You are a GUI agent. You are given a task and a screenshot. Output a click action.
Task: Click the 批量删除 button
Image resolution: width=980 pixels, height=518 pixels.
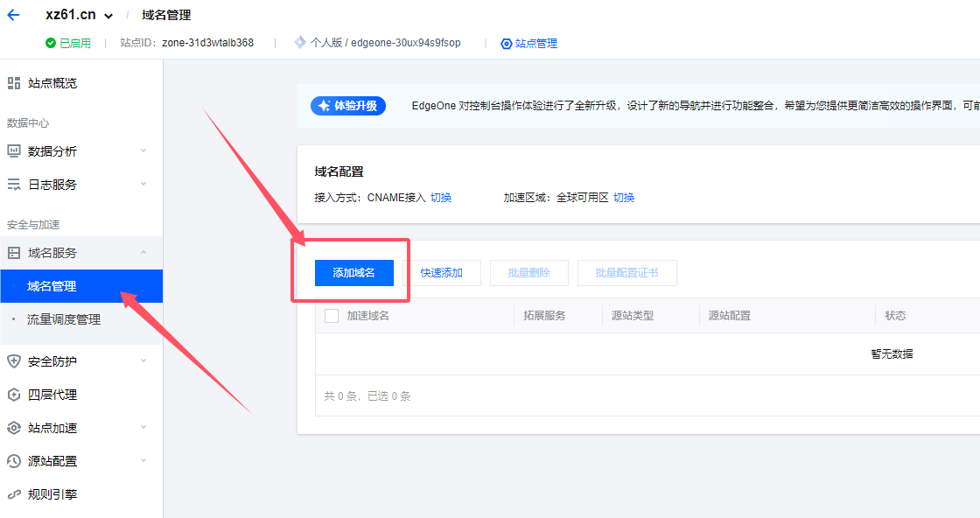click(x=528, y=272)
